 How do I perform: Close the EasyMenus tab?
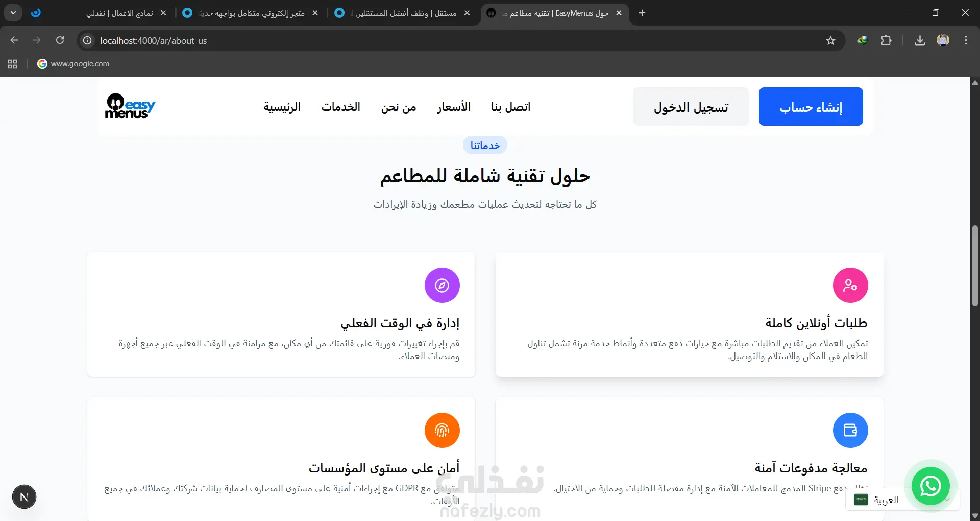[x=619, y=13]
